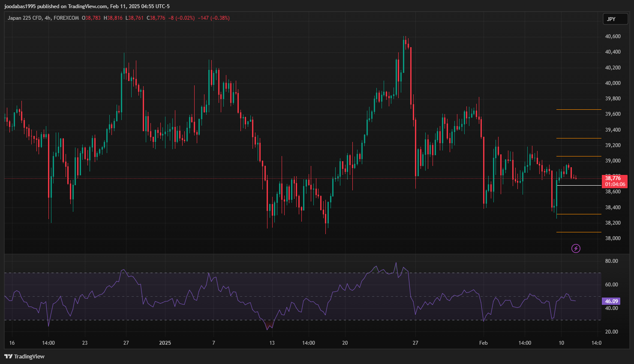Click the published-by header text joodabas1995
The image size is (634, 364).
tap(20, 6)
